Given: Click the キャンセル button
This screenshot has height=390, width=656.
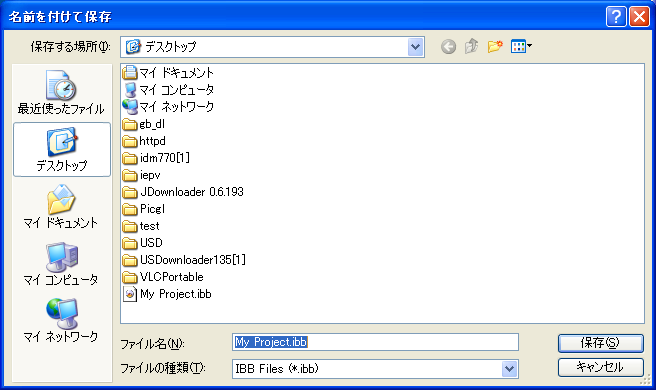Looking at the screenshot, I should coord(600,367).
